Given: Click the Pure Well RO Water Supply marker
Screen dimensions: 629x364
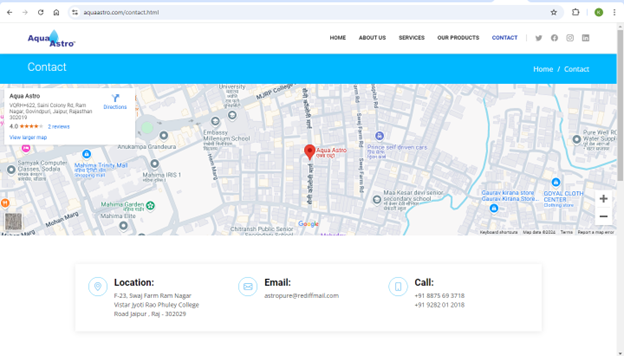Looking at the screenshot, I should click(x=576, y=139).
